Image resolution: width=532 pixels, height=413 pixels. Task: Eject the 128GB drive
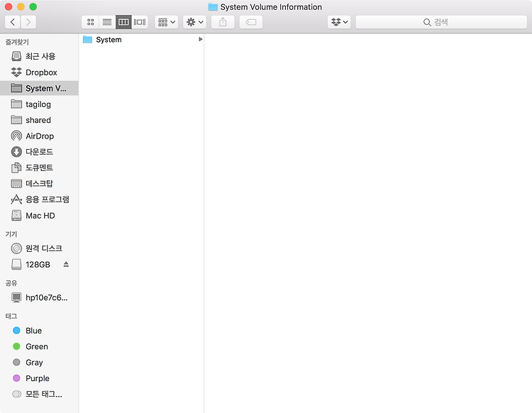[66, 265]
